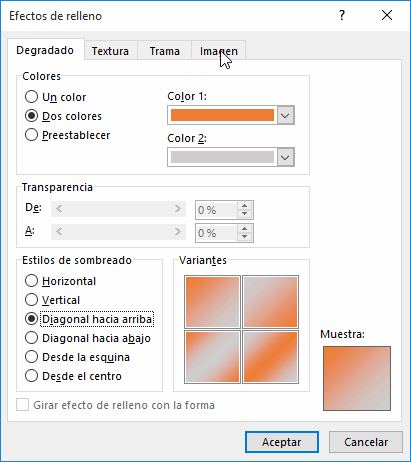Screen dimensions: 411x462
Task: Click the help question mark icon
Action: [x=342, y=15]
